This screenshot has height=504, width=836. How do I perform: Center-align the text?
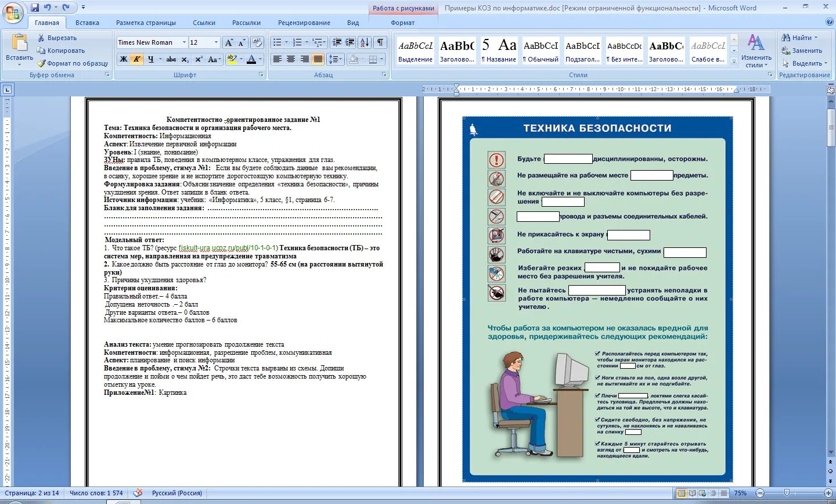pyautogui.click(x=290, y=59)
